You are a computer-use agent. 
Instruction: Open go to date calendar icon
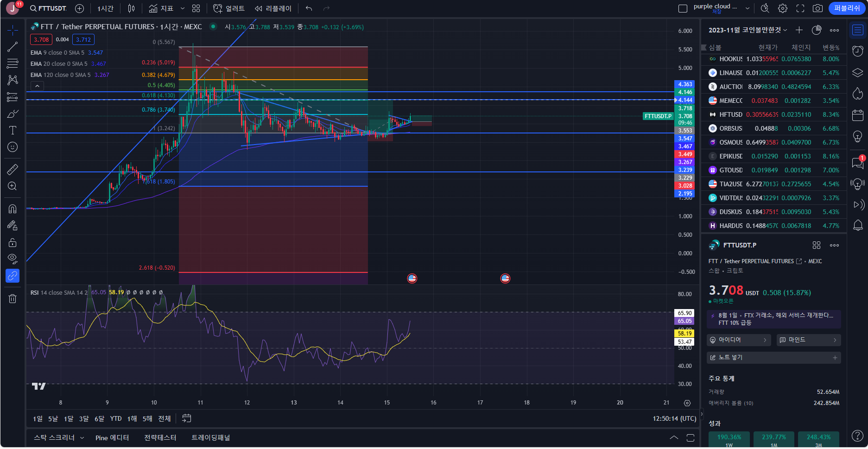tap(187, 418)
